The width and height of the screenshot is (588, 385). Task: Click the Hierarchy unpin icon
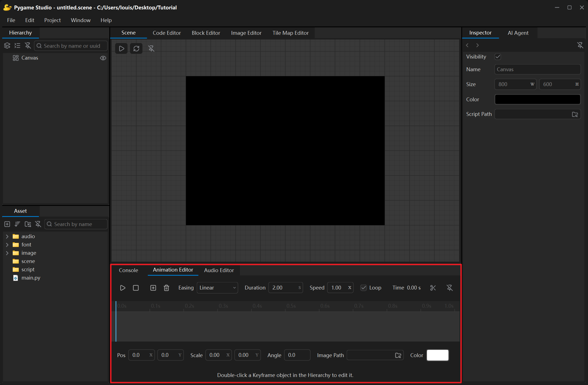(28, 46)
